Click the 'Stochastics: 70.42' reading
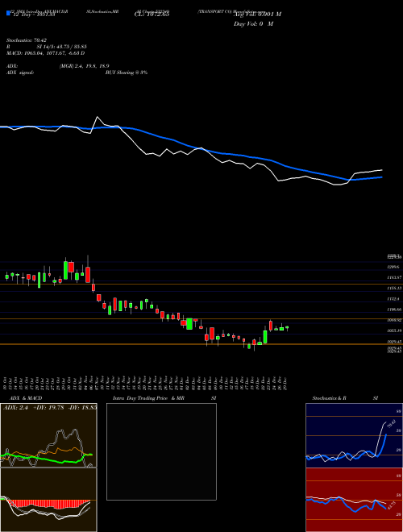This screenshot has height=532, width=403. point(27,40)
